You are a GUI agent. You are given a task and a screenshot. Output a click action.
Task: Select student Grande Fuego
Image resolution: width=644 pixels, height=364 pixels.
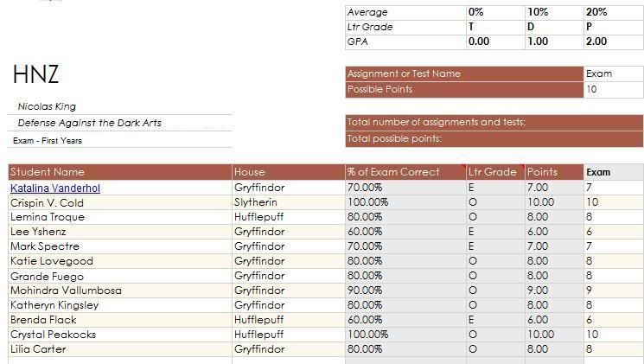[x=120, y=276]
